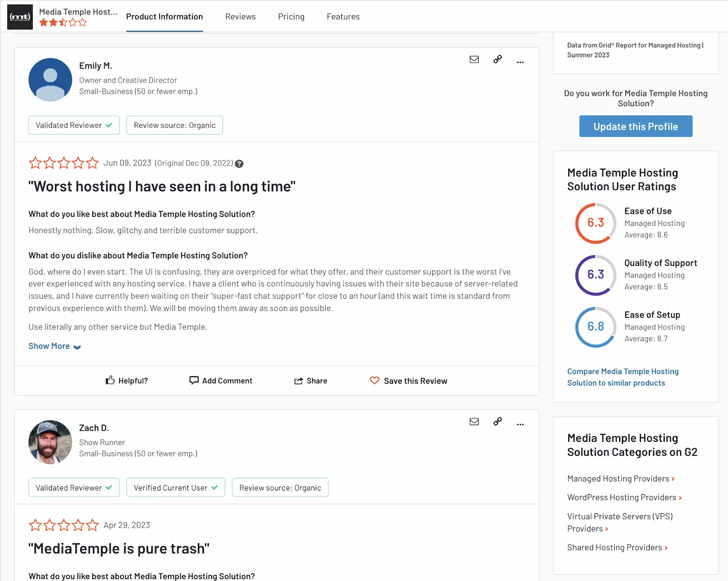Click the Ease of Setup 6.8 gauge

point(596,327)
